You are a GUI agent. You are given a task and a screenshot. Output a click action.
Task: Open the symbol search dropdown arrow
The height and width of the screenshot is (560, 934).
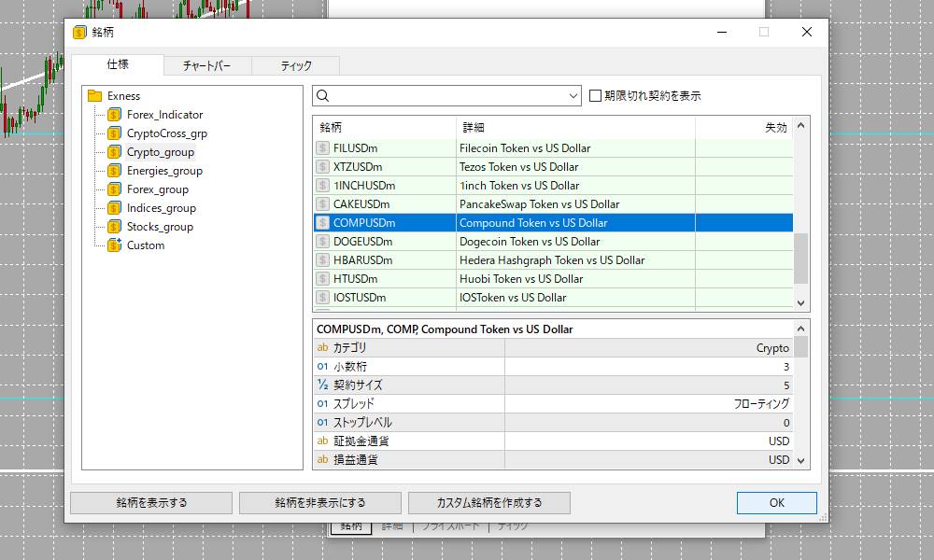point(573,95)
